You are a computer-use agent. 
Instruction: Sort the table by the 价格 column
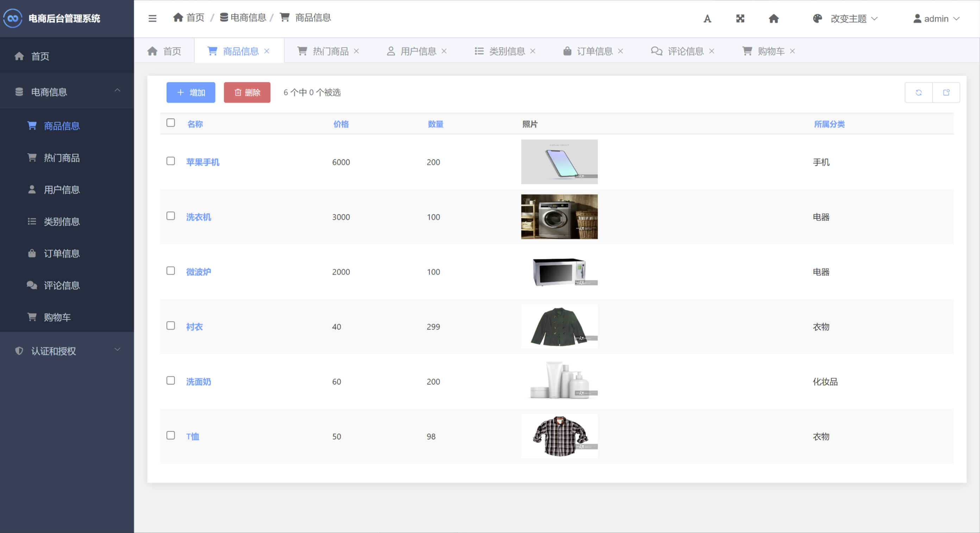(340, 124)
